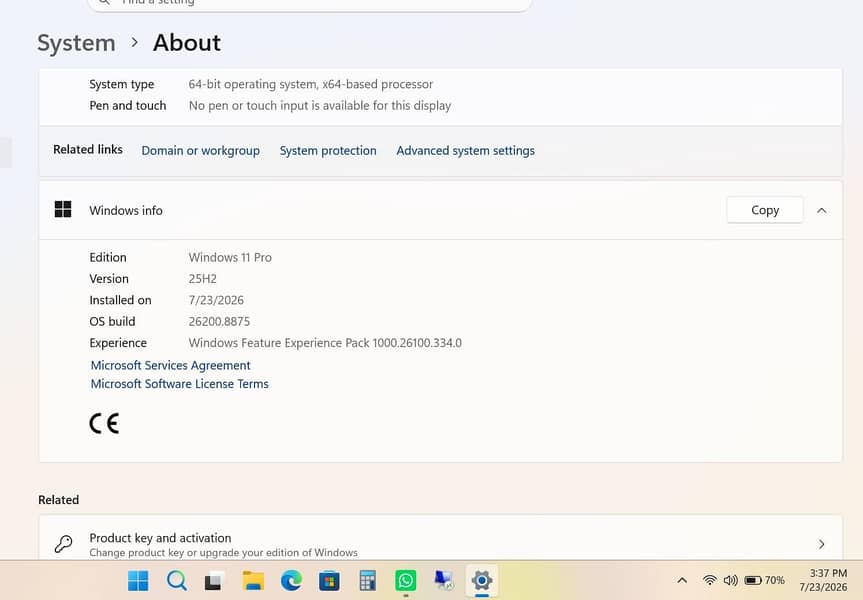This screenshot has width=863, height=600.
Task: Open Wi-Fi network tray icon
Action: tap(709, 580)
